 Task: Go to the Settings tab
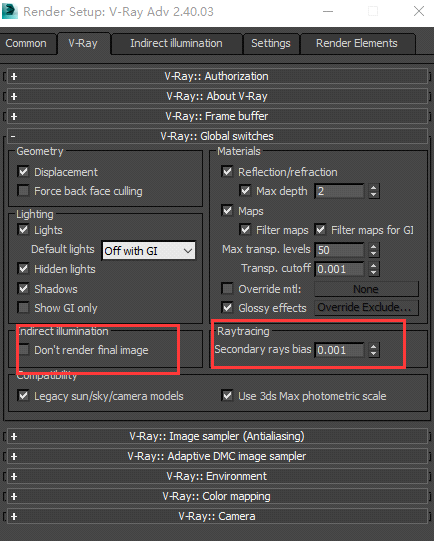[x=271, y=43]
